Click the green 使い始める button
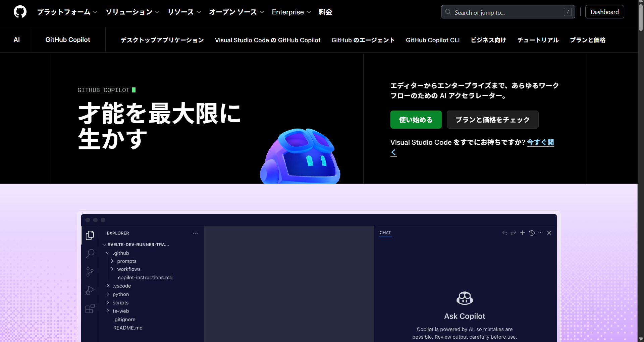 point(416,120)
